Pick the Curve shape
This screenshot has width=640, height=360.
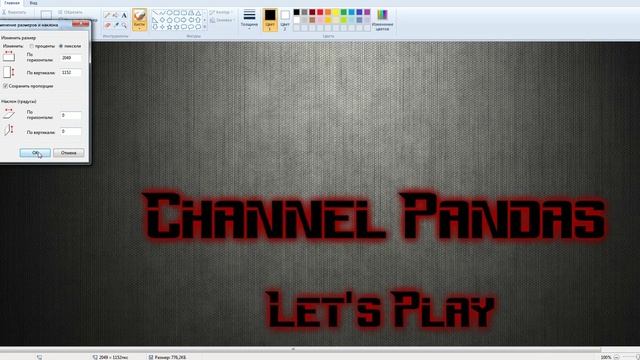tap(162, 13)
